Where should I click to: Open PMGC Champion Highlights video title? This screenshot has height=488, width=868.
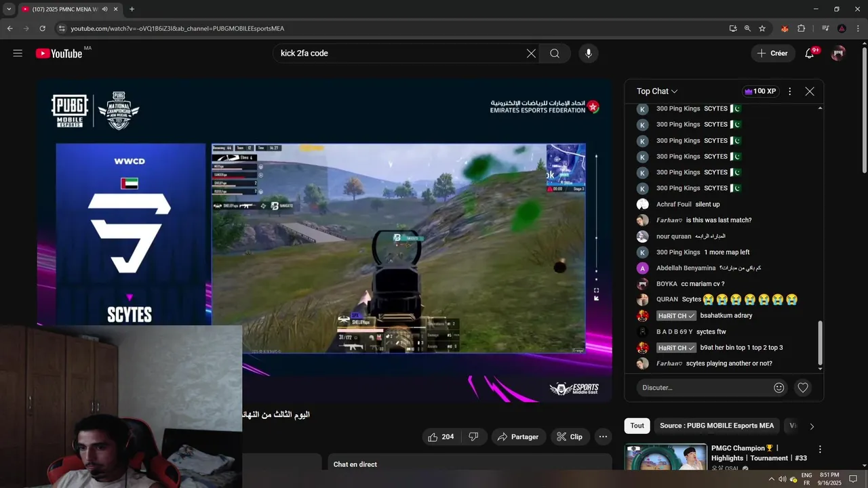click(759, 453)
